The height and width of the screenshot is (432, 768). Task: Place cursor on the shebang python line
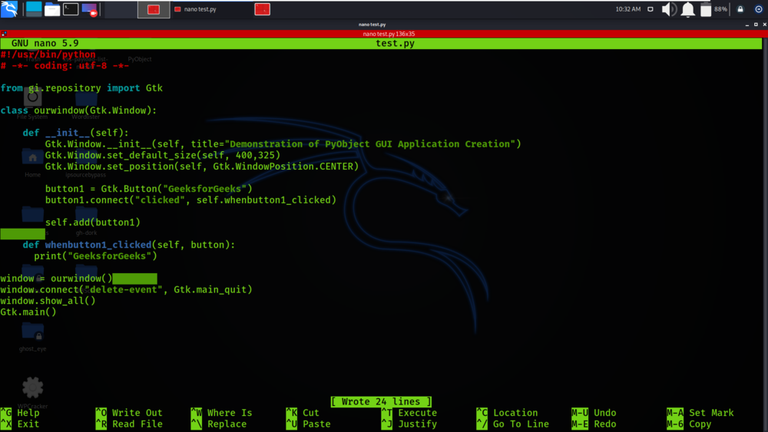click(48, 54)
